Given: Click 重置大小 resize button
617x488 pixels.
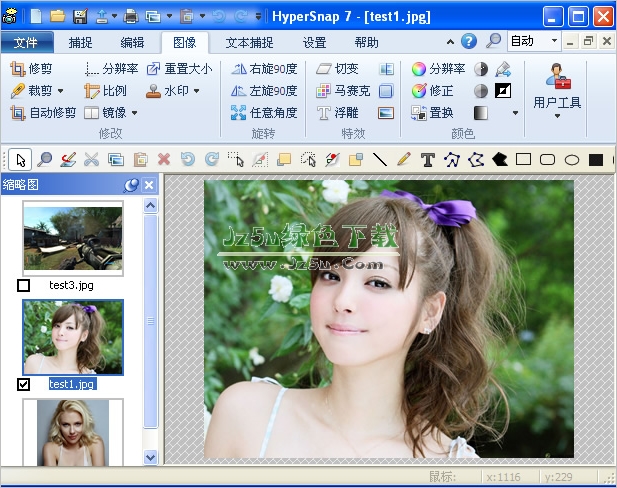Looking at the screenshot, I should click(x=179, y=69).
